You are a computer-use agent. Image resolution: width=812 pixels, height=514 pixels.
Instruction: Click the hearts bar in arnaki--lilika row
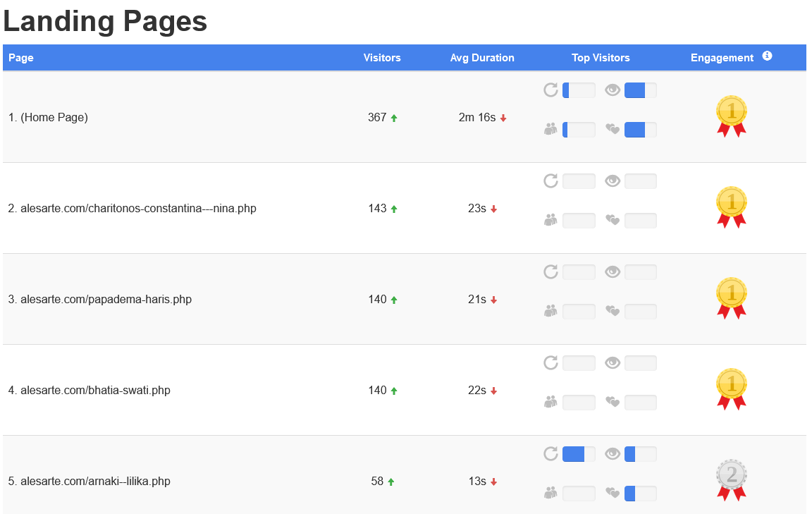[641, 494]
